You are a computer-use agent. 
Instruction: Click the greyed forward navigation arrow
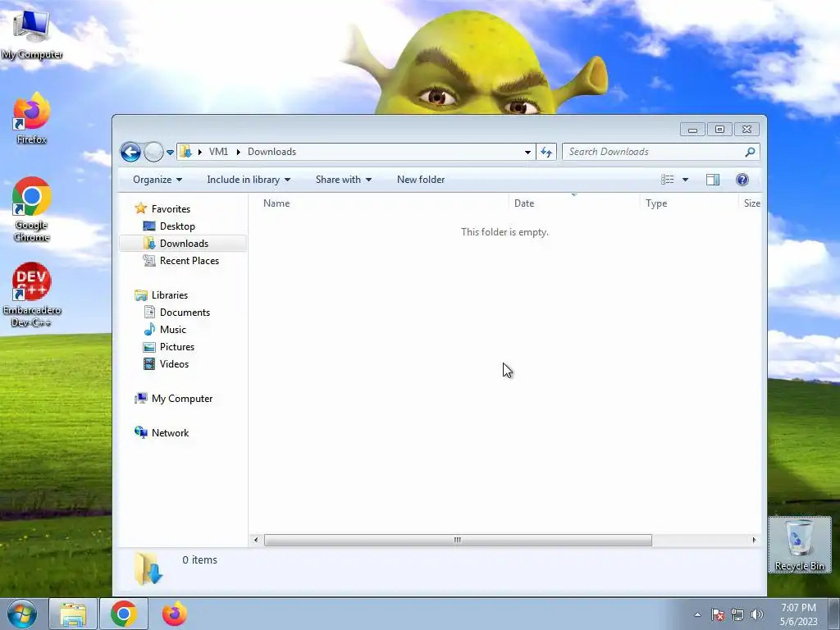pos(153,152)
